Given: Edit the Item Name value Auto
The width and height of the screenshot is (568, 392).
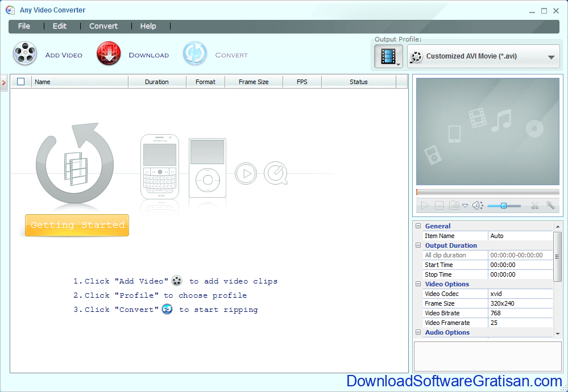Looking at the screenshot, I should [520, 236].
